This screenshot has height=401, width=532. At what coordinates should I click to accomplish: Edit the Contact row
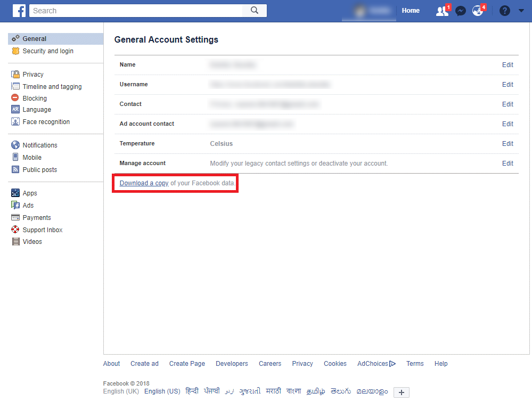click(508, 104)
